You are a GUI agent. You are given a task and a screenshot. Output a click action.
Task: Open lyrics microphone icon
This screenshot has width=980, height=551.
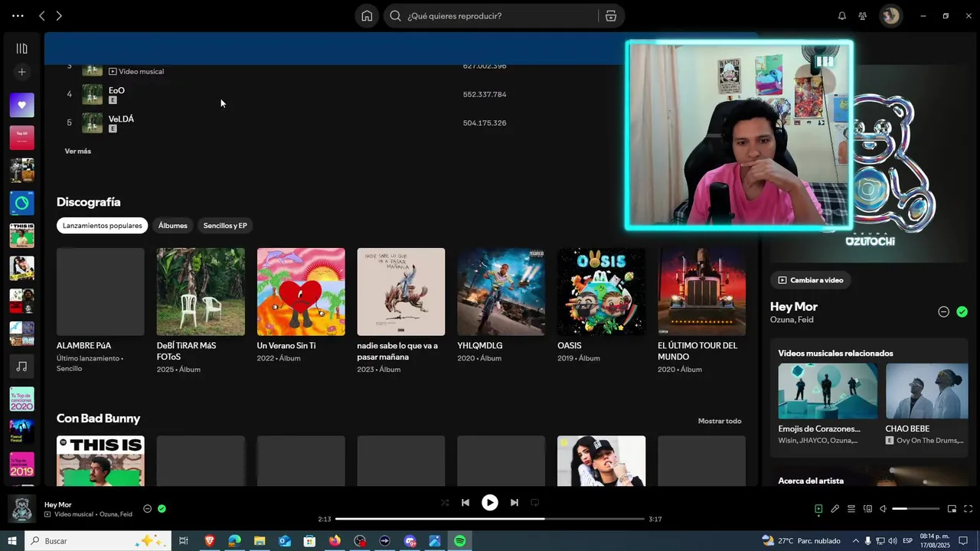[x=835, y=509]
